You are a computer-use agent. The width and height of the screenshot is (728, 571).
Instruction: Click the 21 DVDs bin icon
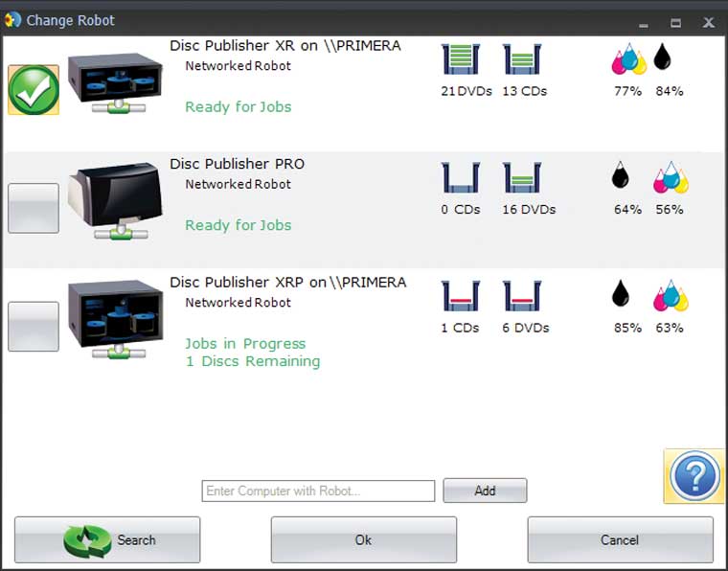tap(461, 59)
